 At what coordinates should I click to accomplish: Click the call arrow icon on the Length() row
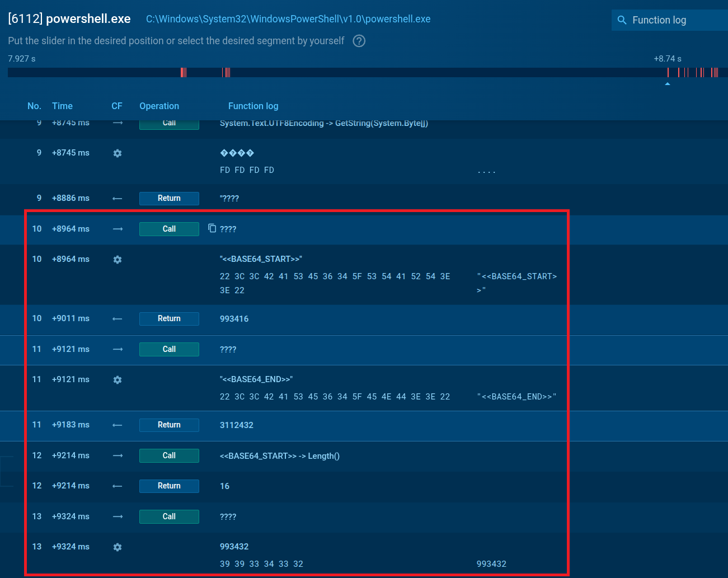click(x=117, y=455)
